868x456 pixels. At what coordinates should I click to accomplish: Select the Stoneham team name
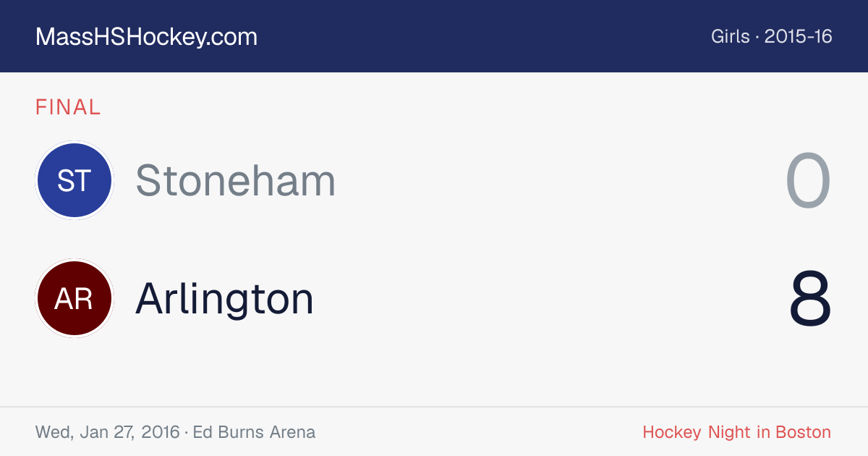pos(236,180)
